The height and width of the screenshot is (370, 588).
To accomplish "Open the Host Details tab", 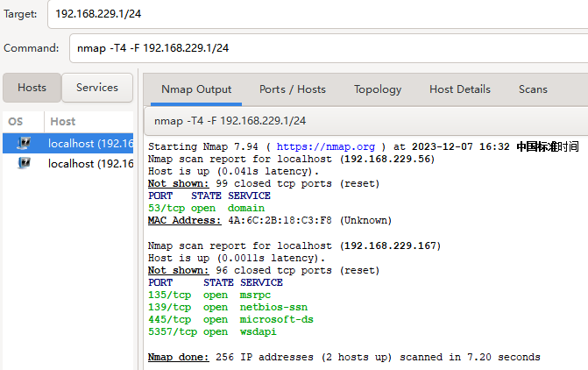I will pyautogui.click(x=460, y=89).
